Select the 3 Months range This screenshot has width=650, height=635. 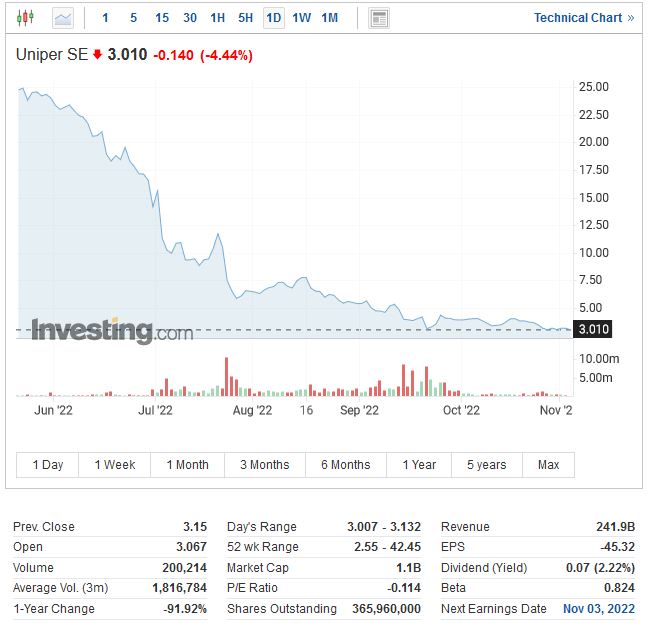264,465
